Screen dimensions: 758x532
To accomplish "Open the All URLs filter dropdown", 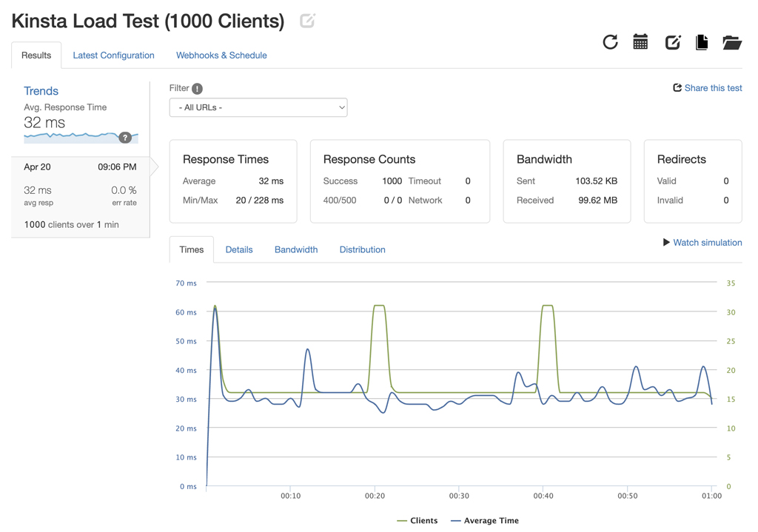I will [x=258, y=107].
